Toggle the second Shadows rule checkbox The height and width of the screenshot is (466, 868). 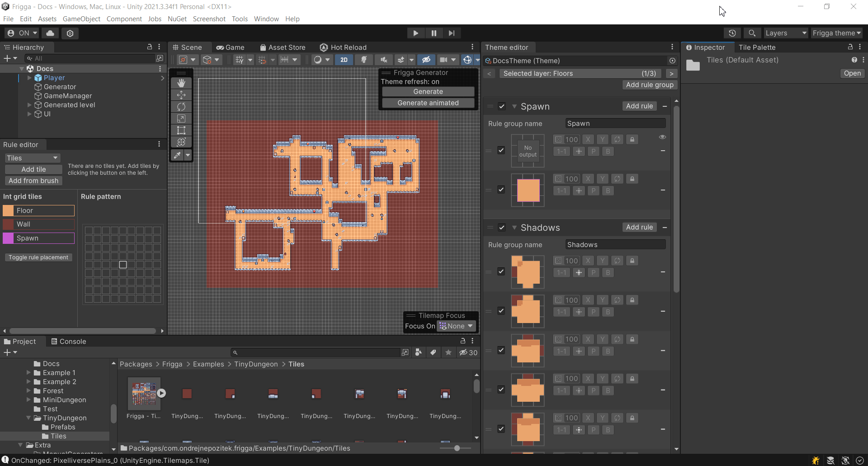(501, 311)
